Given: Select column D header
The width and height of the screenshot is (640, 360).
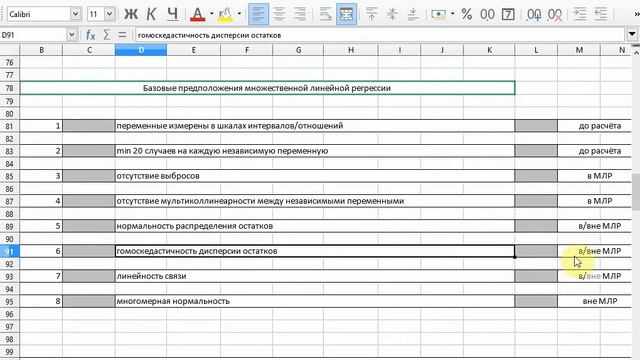Looking at the screenshot, I should tap(141, 50).
